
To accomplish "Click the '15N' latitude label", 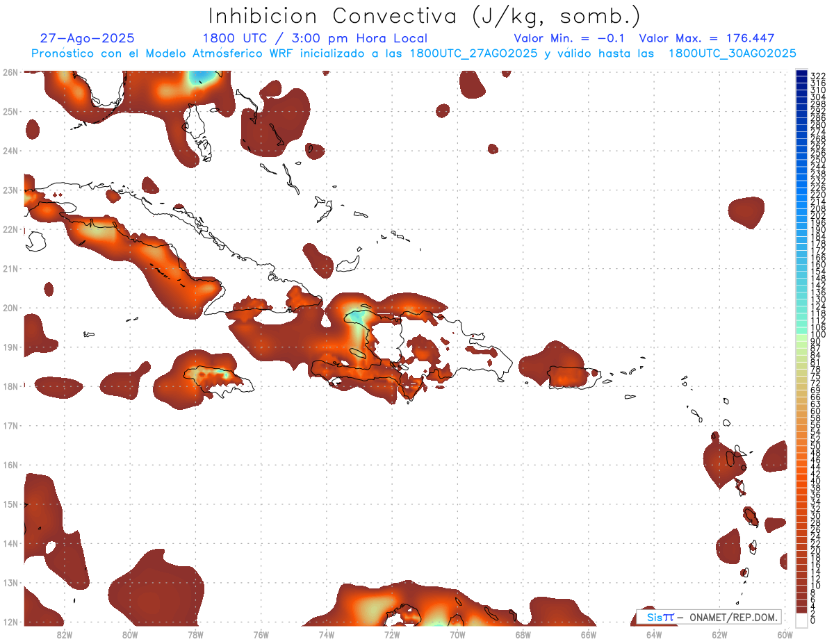I will [x=10, y=504].
